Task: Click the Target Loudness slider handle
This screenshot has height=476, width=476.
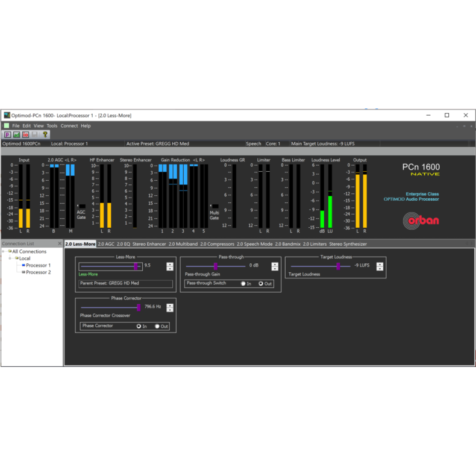Action: coord(338,266)
